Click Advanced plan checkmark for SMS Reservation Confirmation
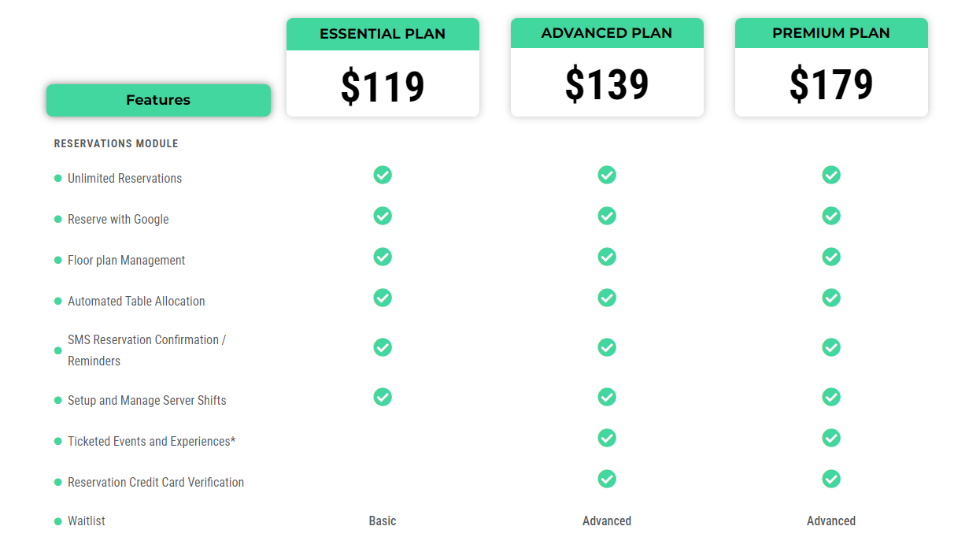The width and height of the screenshot is (980, 541). click(607, 347)
